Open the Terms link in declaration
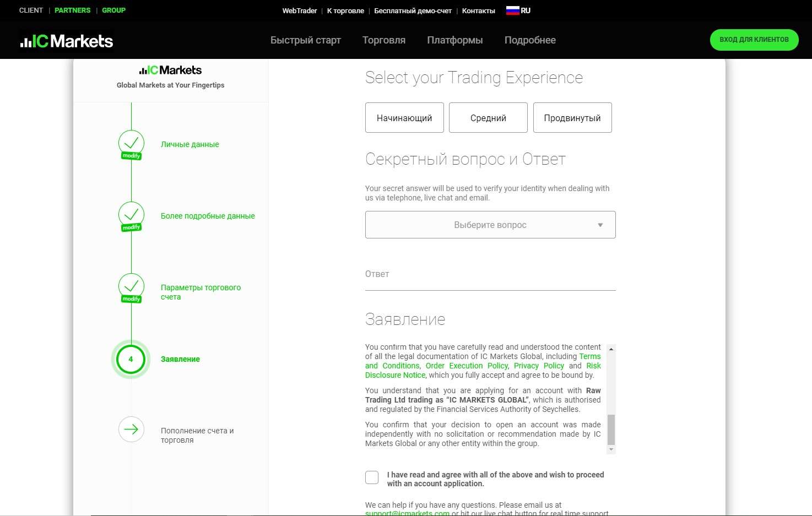This screenshot has height=516, width=812. coord(590,356)
